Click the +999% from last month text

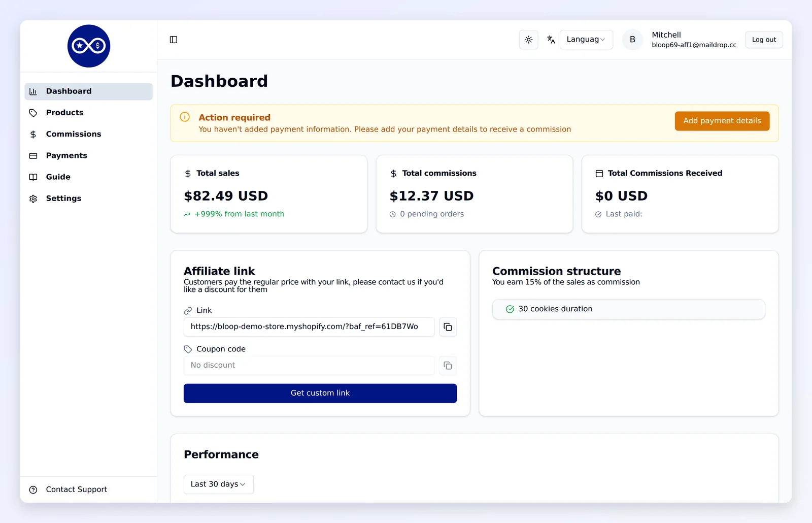coord(240,214)
